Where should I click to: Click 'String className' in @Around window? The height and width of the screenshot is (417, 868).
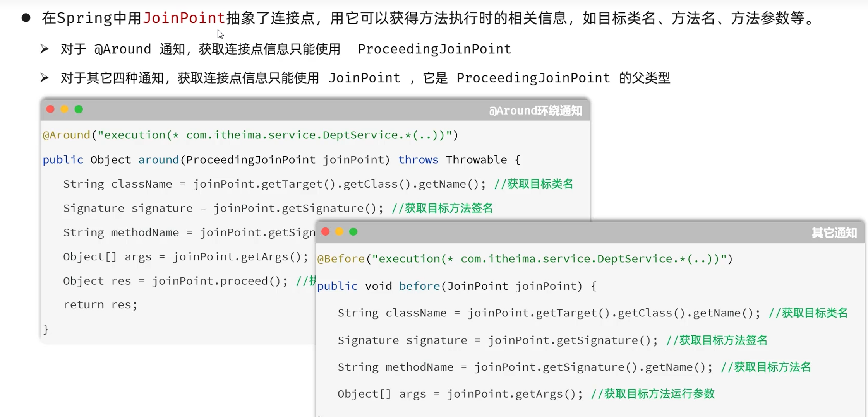118,184
